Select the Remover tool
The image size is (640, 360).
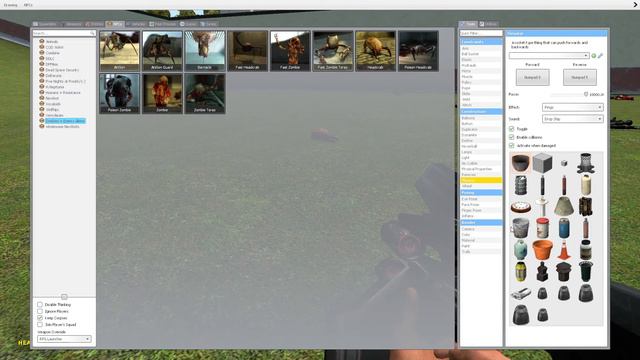point(481,174)
